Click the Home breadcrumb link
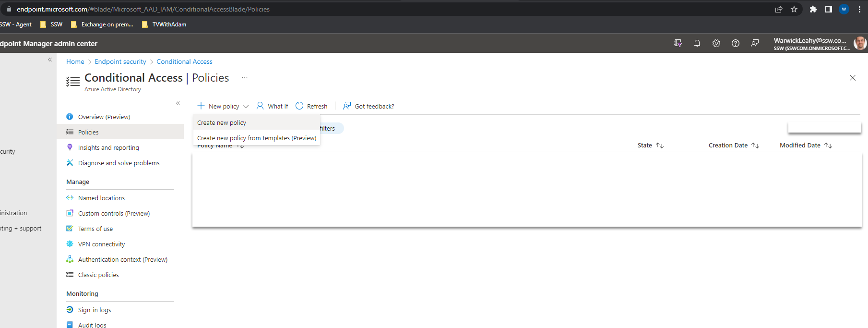868x328 pixels. tap(75, 61)
